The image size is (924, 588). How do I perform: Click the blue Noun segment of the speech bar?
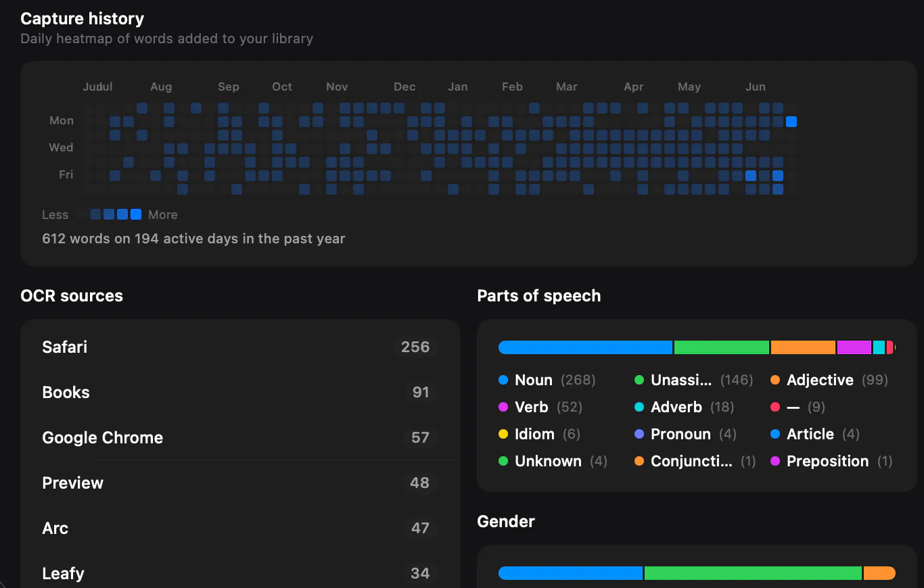pos(585,347)
